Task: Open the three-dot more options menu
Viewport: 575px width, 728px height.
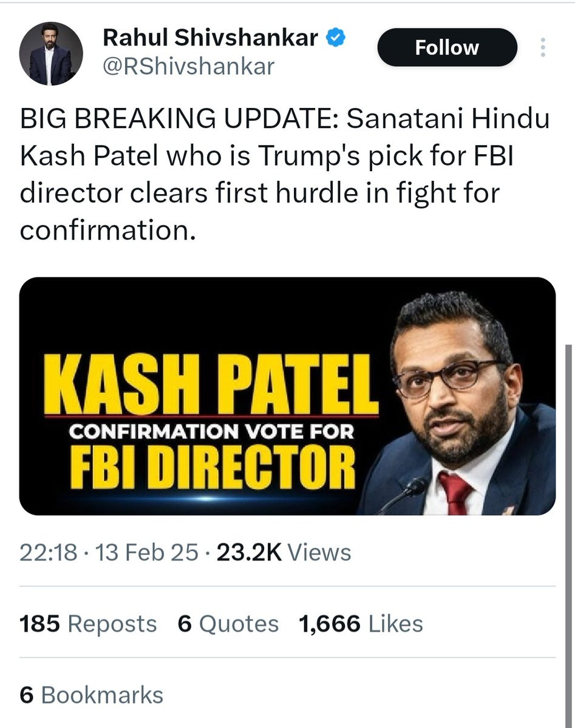Action: [x=543, y=48]
